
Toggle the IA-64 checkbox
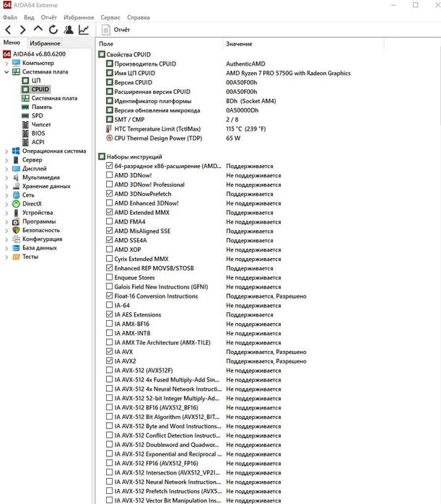(x=110, y=305)
